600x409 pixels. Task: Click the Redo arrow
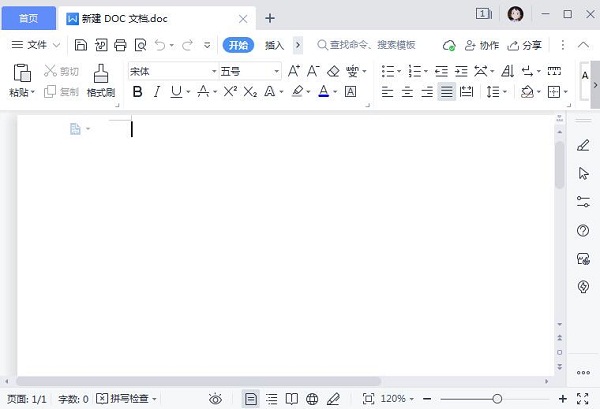[x=187, y=45]
